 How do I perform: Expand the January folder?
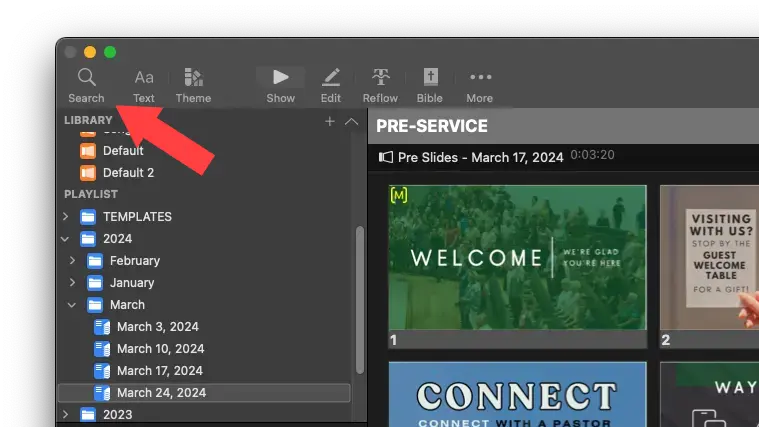pyautogui.click(x=72, y=282)
